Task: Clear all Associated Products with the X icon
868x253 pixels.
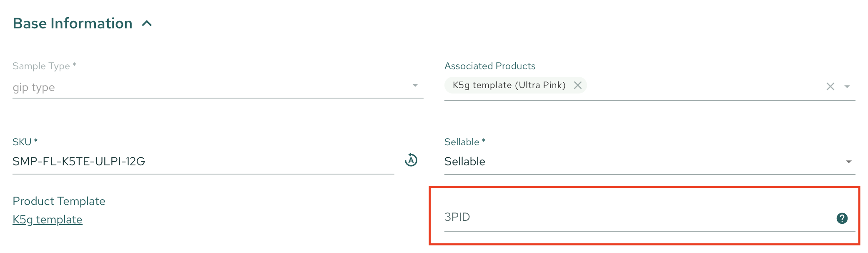Action: [830, 86]
